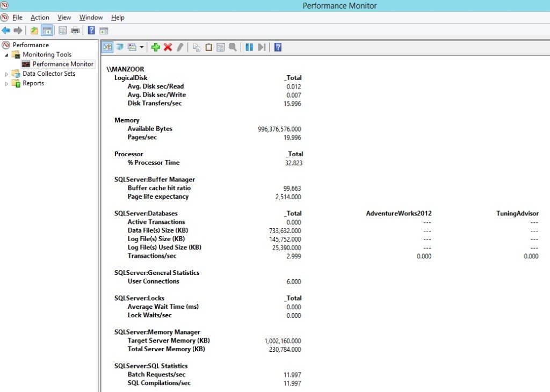
Task: Select the LogicalDisk counter group
Action: coord(131,77)
